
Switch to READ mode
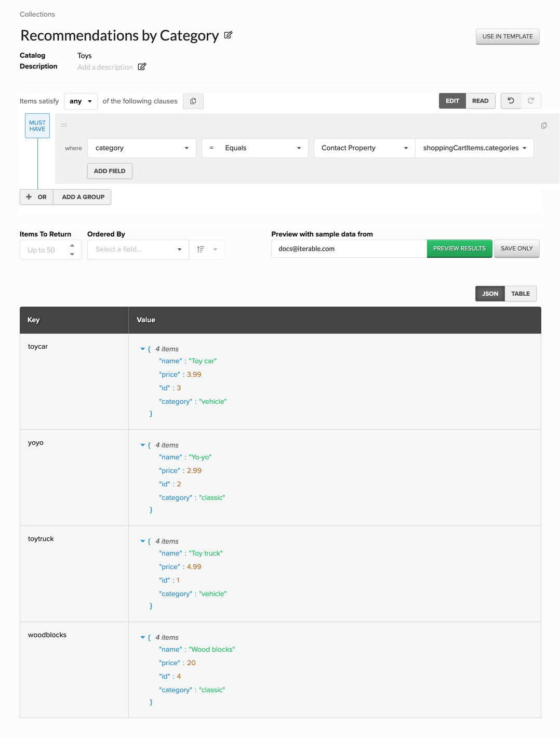click(481, 101)
